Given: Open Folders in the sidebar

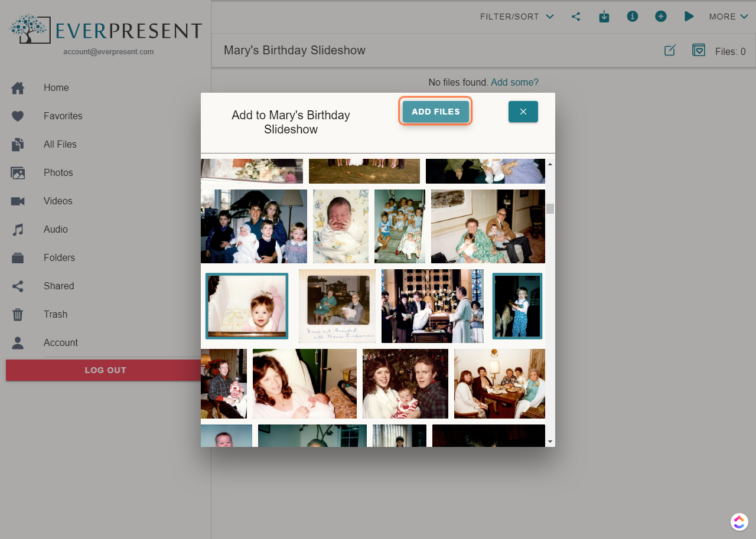Looking at the screenshot, I should pos(59,257).
